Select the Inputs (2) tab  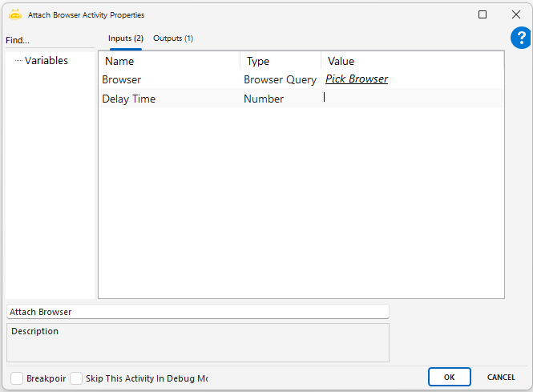coord(126,38)
